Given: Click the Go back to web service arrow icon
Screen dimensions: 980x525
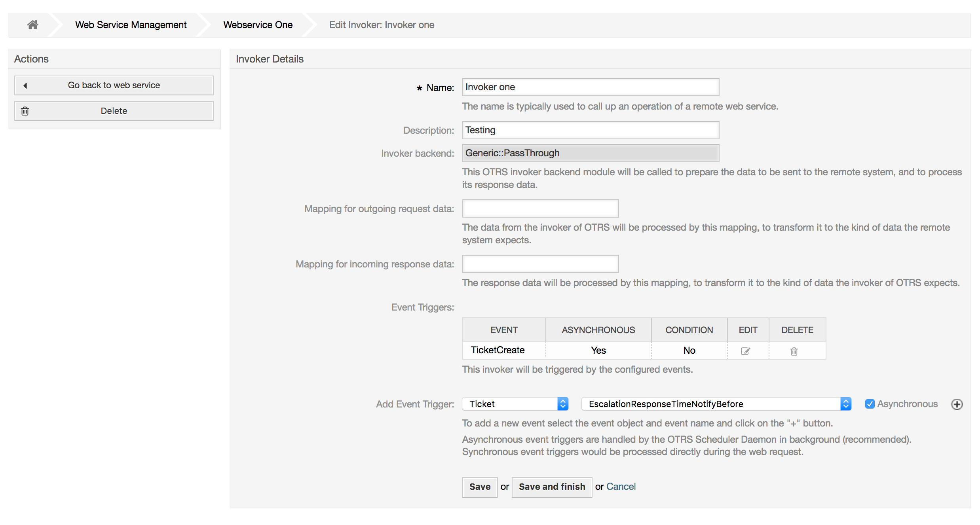Looking at the screenshot, I should click(25, 85).
